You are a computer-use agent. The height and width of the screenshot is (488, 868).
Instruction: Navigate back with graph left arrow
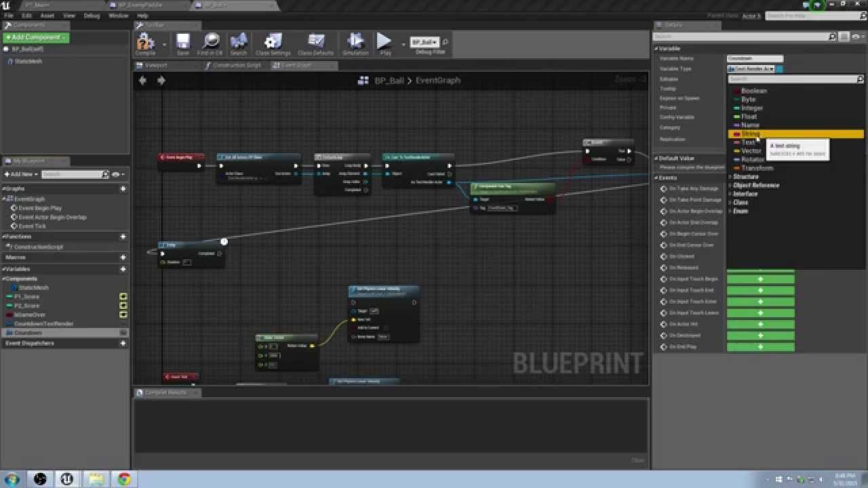(x=142, y=80)
